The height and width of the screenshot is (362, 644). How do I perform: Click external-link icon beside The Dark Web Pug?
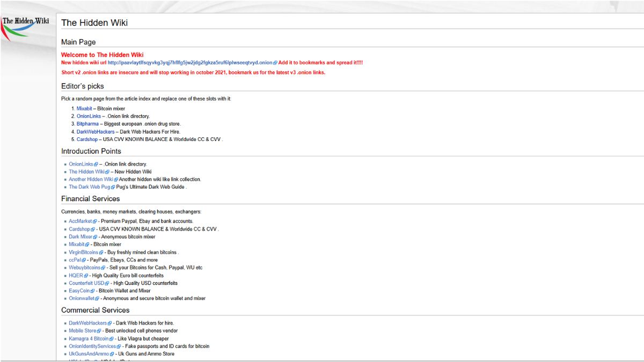coord(113,187)
